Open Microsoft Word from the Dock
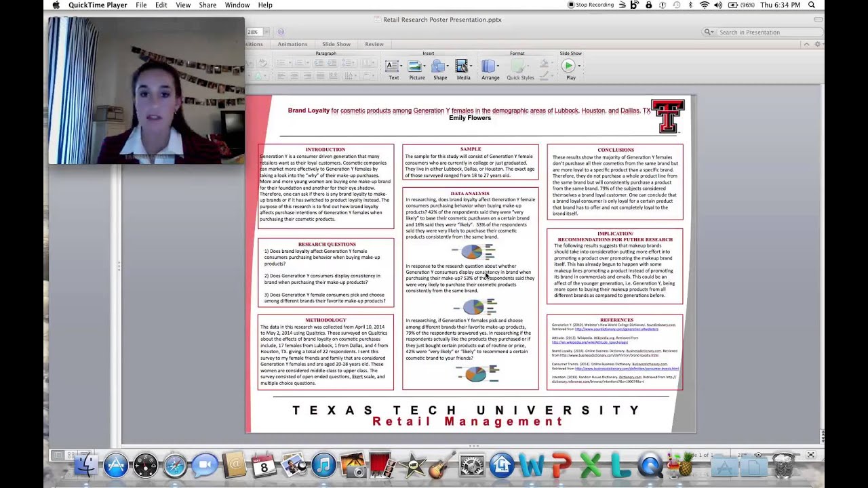The height and width of the screenshot is (488, 868). coord(532,465)
